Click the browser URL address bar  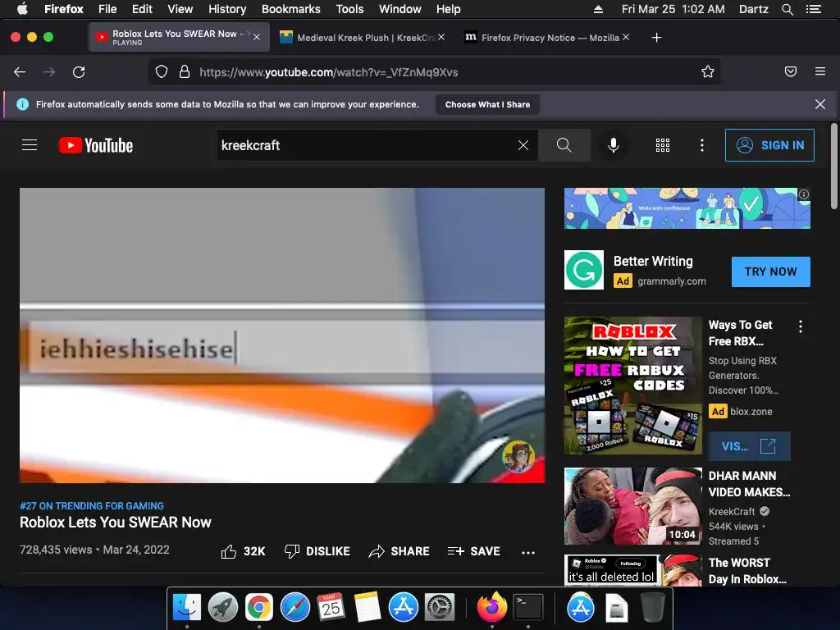pyautogui.click(x=434, y=72)
